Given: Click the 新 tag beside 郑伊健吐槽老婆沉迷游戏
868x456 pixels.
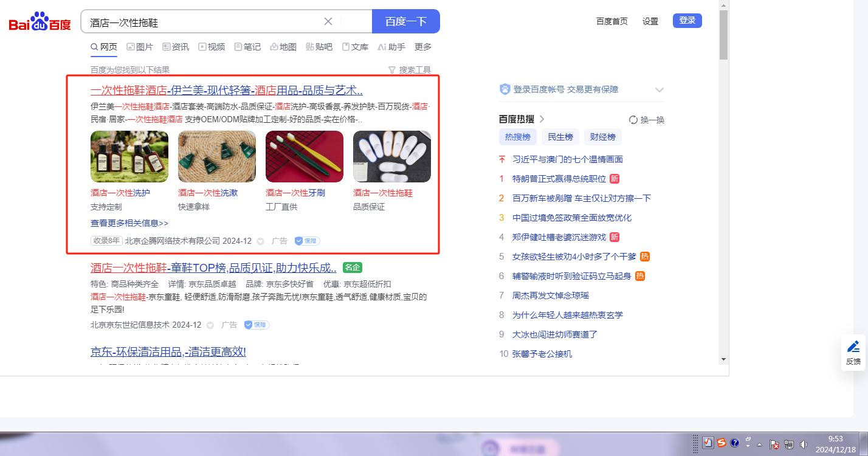Looking at the screenshot, I should [615, 237].
